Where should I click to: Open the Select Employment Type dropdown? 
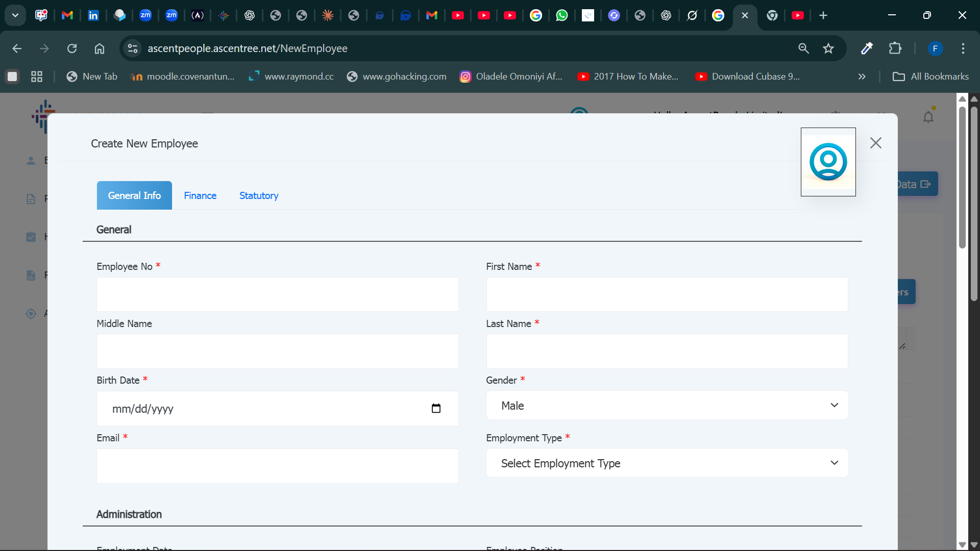[667, 463]
